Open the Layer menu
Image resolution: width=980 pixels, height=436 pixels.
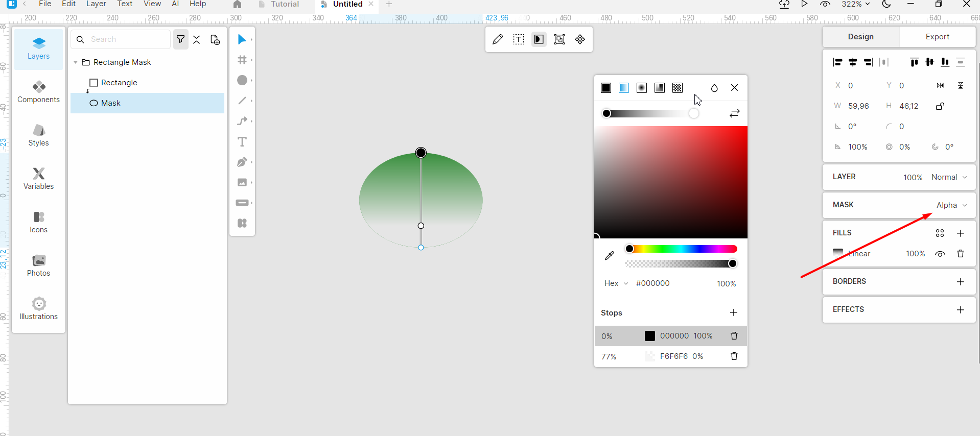pos(96,4)
